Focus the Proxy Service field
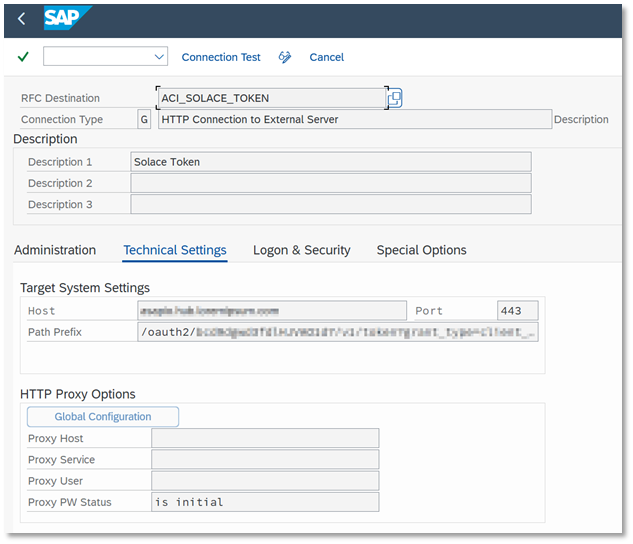The width and height of the screenshot is (633, 544). pyautogui.click(x=265, y=460)
